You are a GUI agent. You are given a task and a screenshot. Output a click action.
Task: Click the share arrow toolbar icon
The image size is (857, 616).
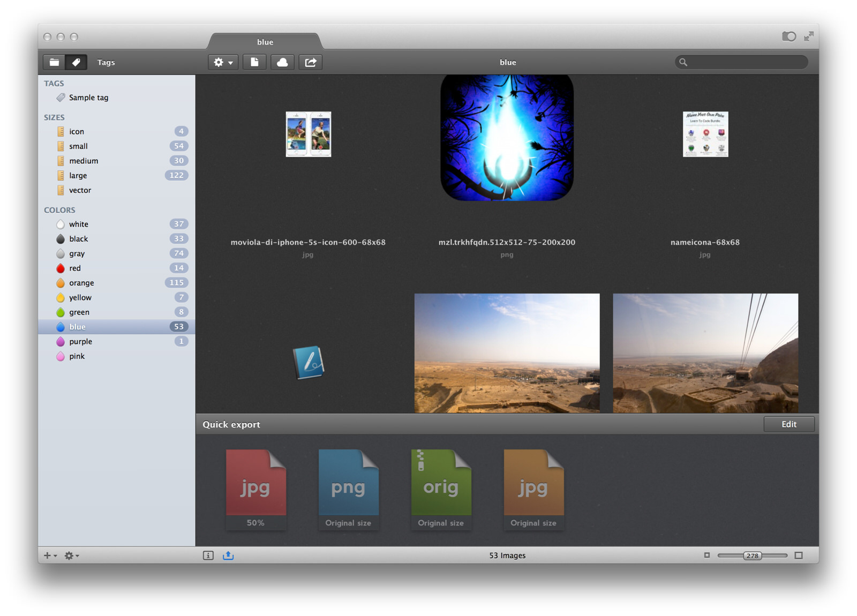(x=311, y=62)
